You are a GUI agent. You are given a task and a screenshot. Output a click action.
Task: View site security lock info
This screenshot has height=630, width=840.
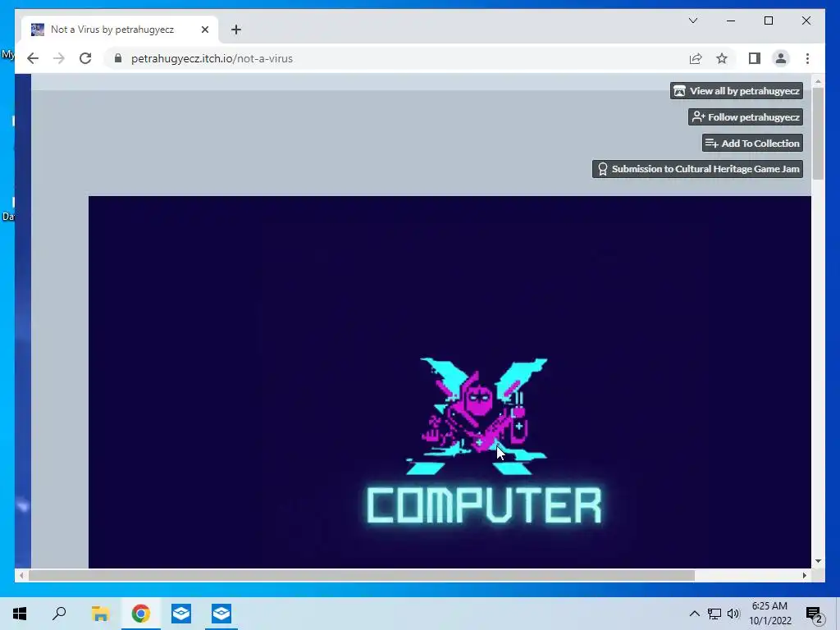pos(118,58)
